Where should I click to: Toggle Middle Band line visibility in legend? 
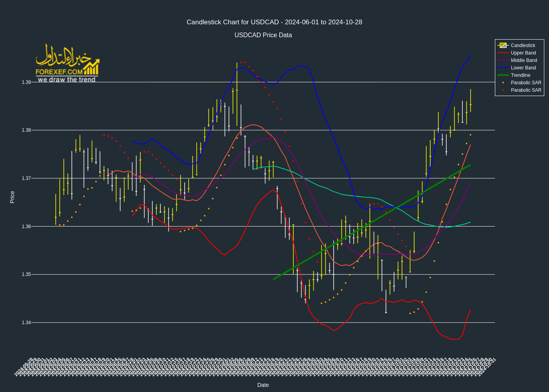[519, 60]
